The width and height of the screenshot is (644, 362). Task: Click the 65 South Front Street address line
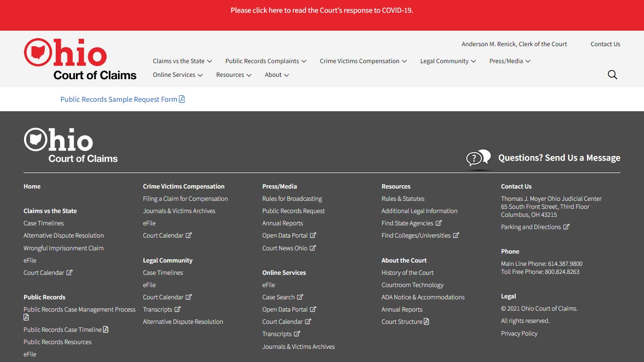pyautogui.click(x=545, y=206)
